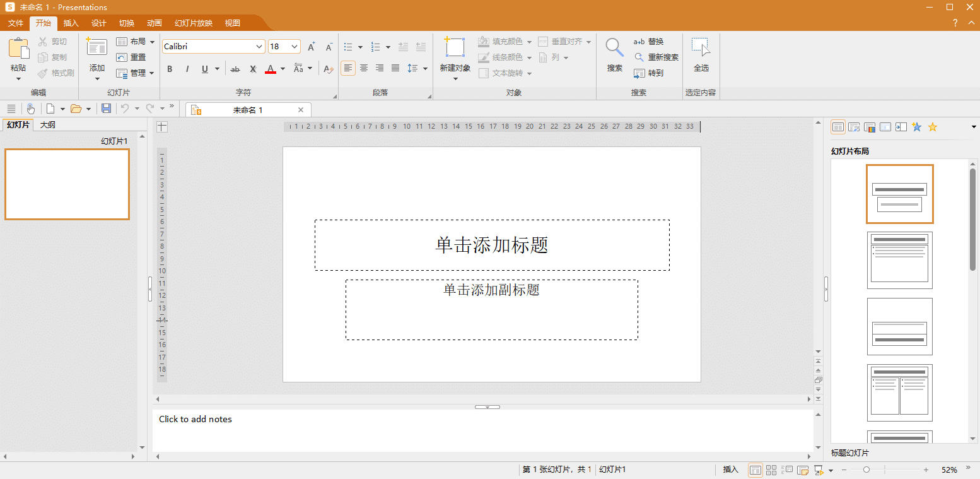Image resolution: width=980 pixels, height=479 pixels.
Task: Click the 全选 select all button
Action: point(701,54)
